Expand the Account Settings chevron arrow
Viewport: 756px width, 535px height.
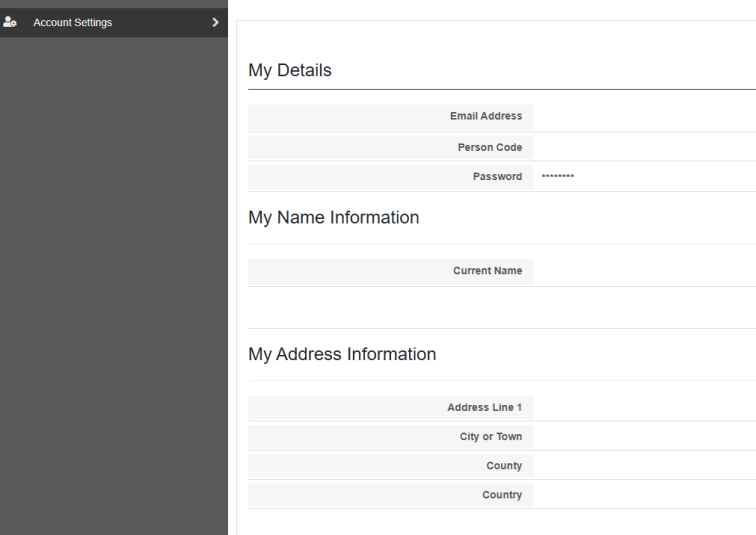point(216,22)
